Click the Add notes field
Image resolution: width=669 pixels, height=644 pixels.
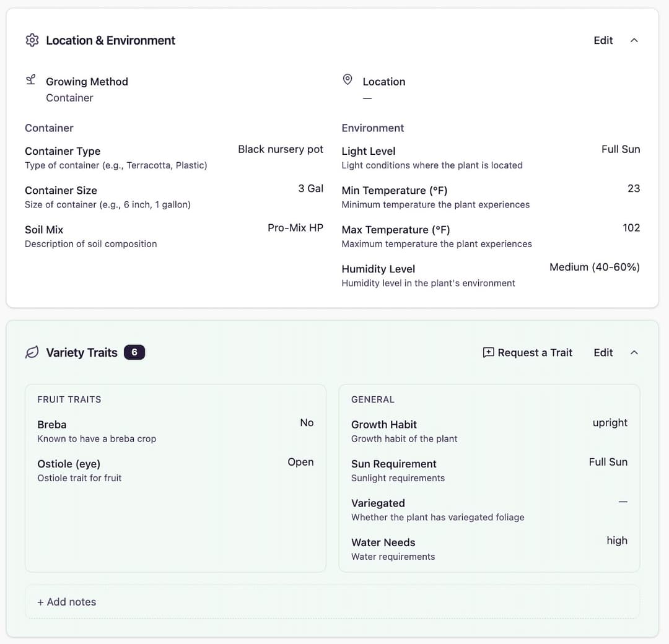(332, 602)
